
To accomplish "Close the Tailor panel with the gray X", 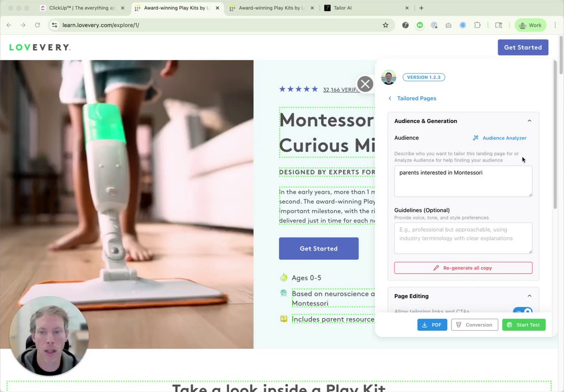I will (365, 84).
